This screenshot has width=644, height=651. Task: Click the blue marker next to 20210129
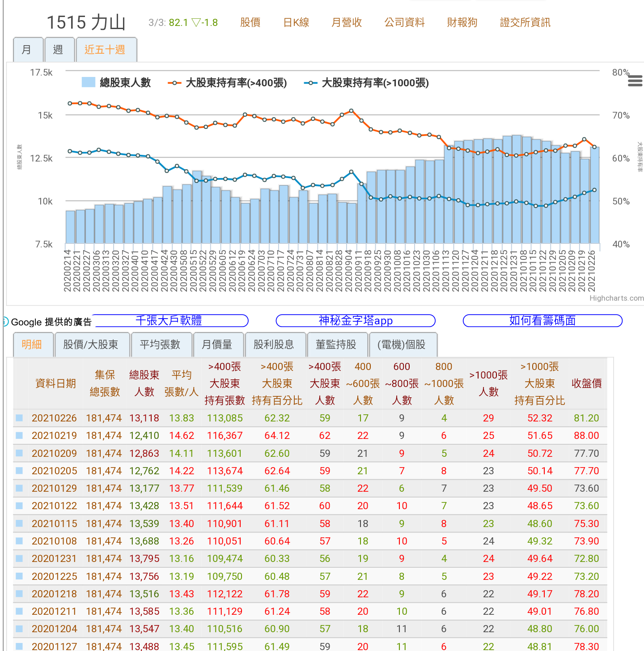[19, 488]
